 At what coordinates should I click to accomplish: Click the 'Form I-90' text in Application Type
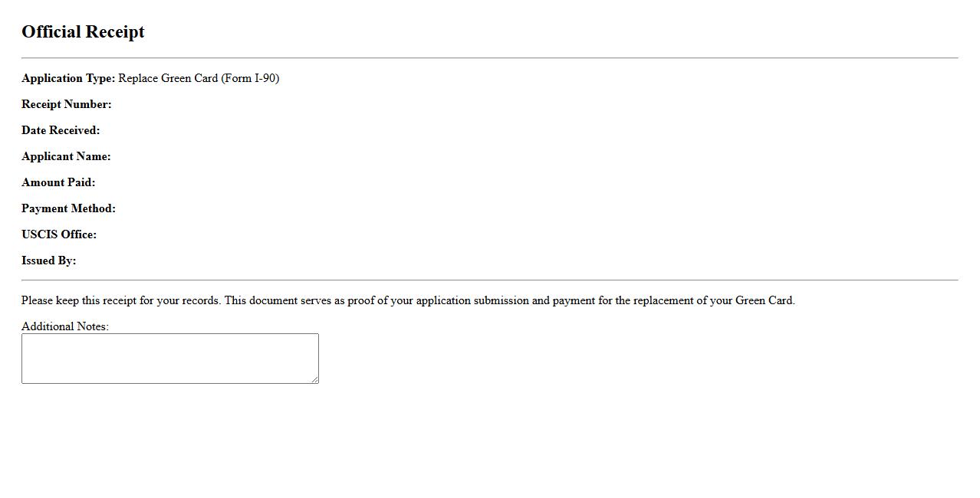250,78
